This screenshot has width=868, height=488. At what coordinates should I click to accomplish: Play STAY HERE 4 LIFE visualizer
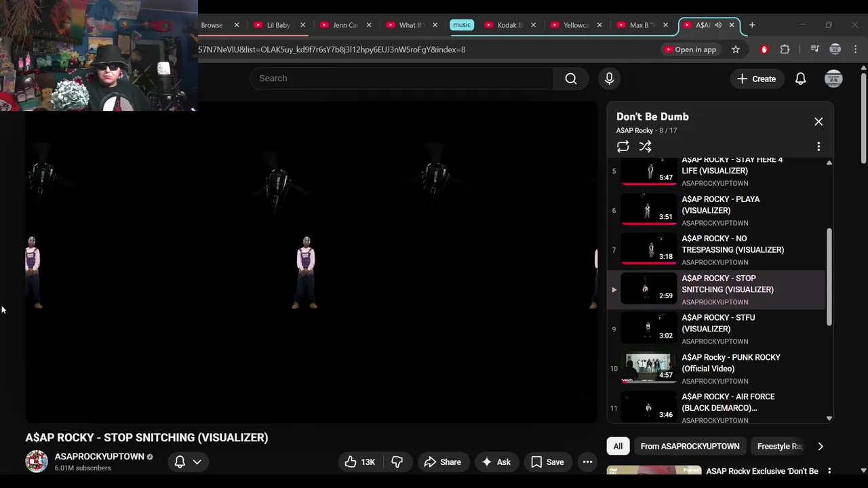[x=715, y=171]
